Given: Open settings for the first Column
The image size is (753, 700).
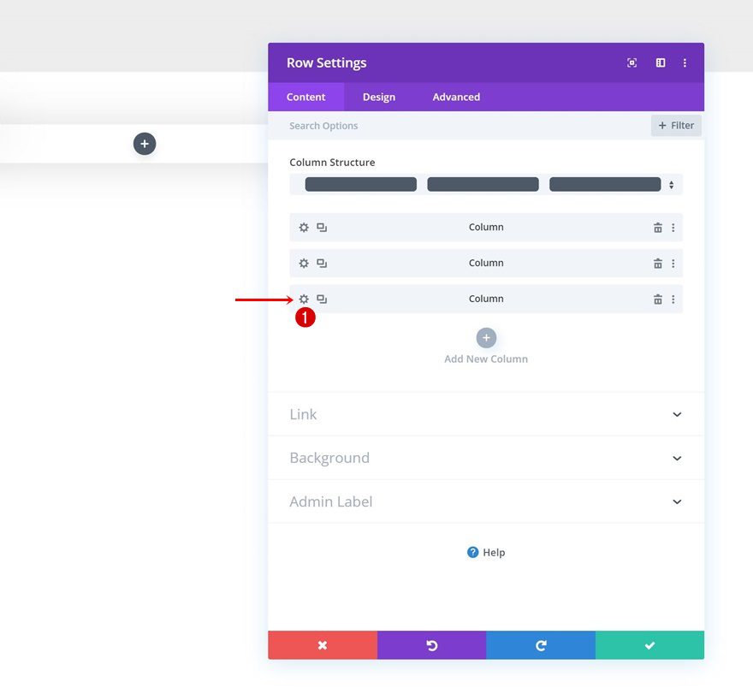Looking at the screenshot, I should pos(304,227).
